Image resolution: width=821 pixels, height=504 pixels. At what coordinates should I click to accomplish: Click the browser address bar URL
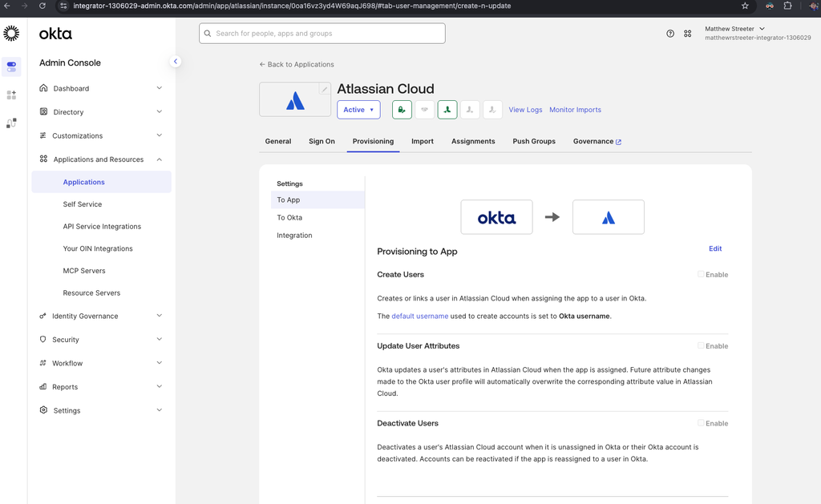[x=292, y=6]
